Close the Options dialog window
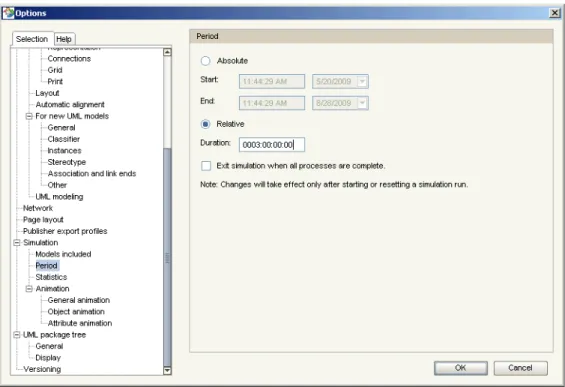This screenshot has width=565, height=387. click(555, 13)
